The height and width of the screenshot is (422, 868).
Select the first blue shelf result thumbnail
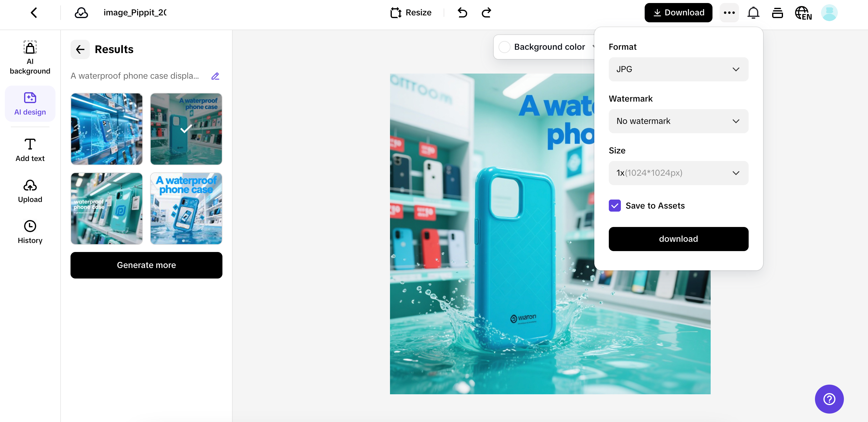[106, 129]
